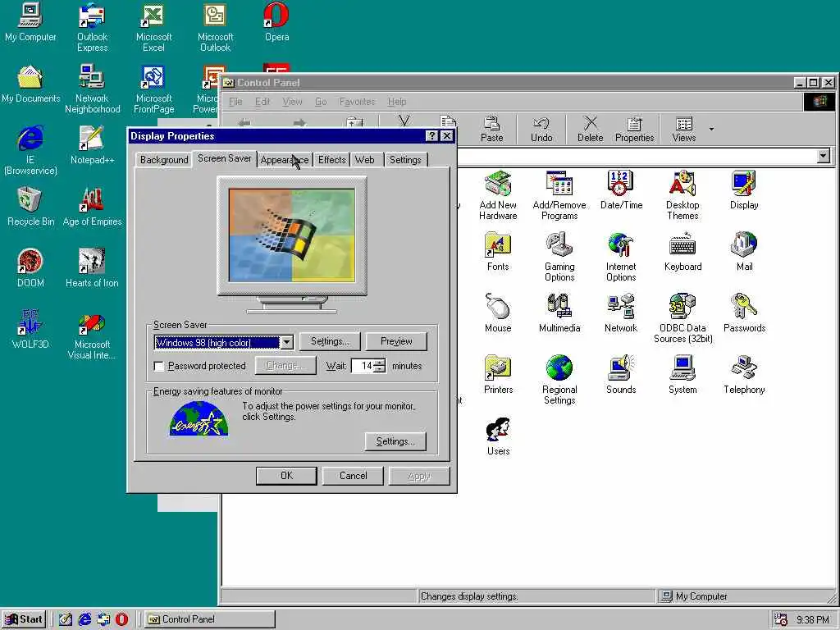Click the Display Properties help question button
This screenshot has height=630, width=840.
click(431, 136)
